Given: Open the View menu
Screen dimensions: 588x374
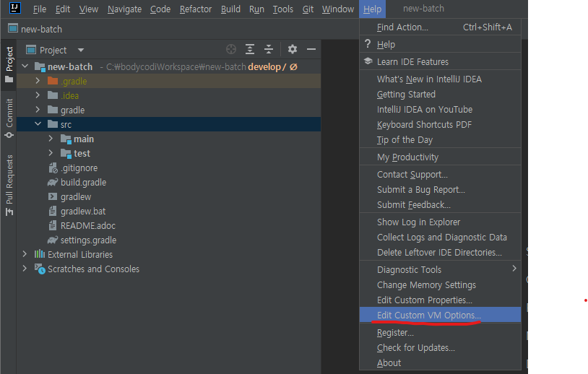Looking at the screenshot, I should pos(89,9).
